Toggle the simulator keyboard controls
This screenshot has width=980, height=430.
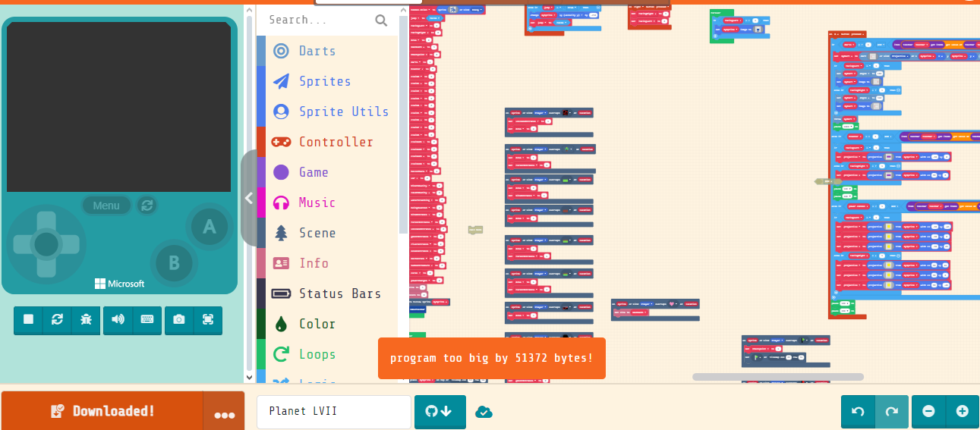click(147, 320)
